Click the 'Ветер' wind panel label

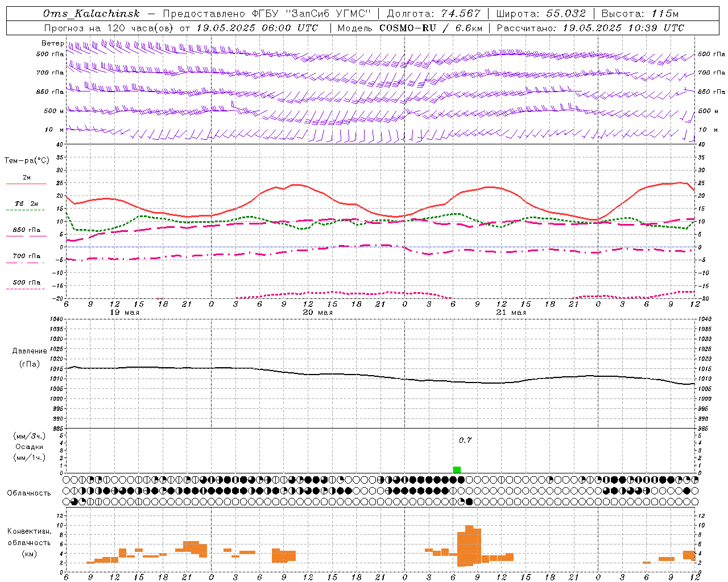[x=53, y=43]
